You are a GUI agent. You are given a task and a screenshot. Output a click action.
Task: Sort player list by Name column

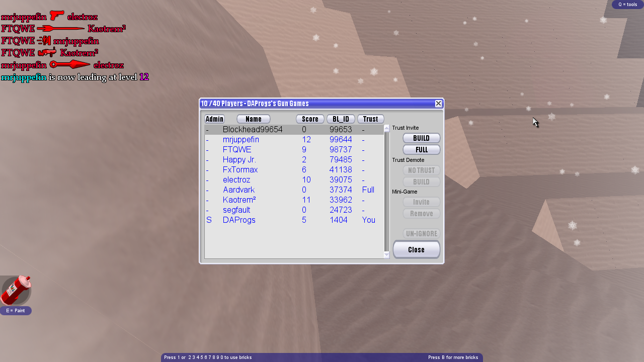click(254, 119)
